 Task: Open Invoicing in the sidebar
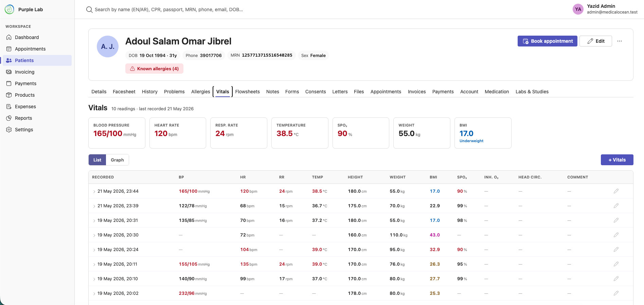pyautogui.click(x=37, y=72)
